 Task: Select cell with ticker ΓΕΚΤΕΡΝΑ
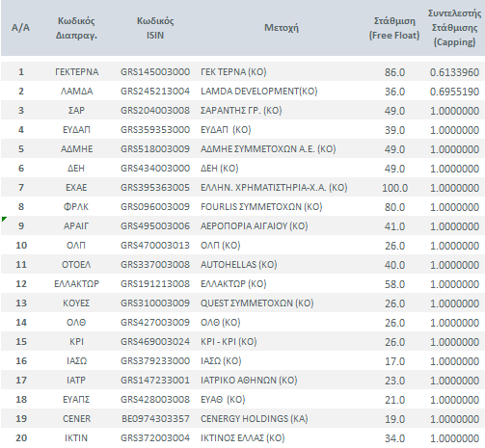pos(77,72)
